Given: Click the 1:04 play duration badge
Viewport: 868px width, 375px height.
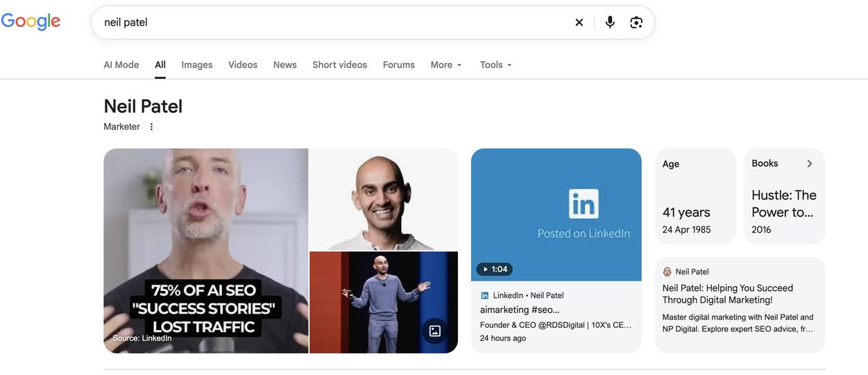Looking at the screenshot, I should (x=495, y=269).
